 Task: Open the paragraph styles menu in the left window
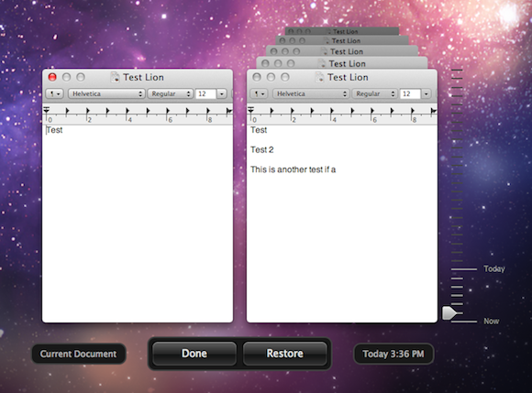click(x=55, y=93)
